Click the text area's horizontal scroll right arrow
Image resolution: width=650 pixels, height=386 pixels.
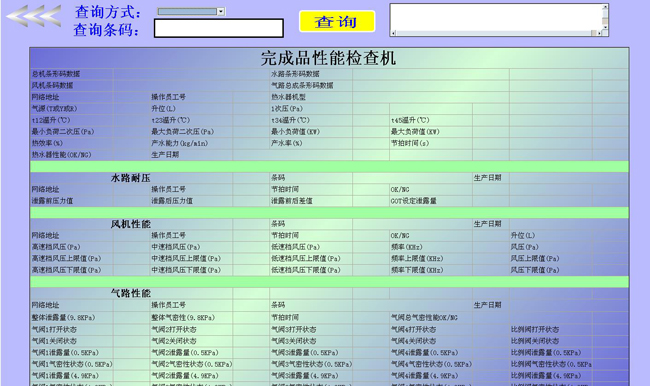(599, 33)
